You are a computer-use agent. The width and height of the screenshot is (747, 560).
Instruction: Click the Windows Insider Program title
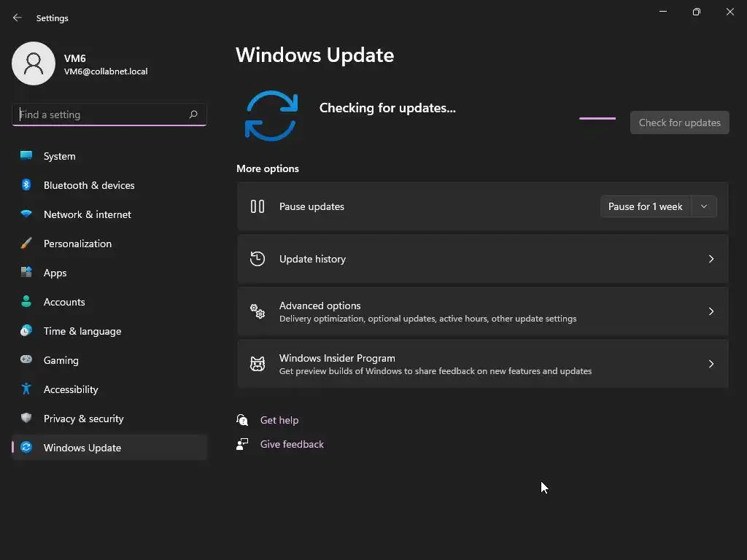tap(337, 358)
